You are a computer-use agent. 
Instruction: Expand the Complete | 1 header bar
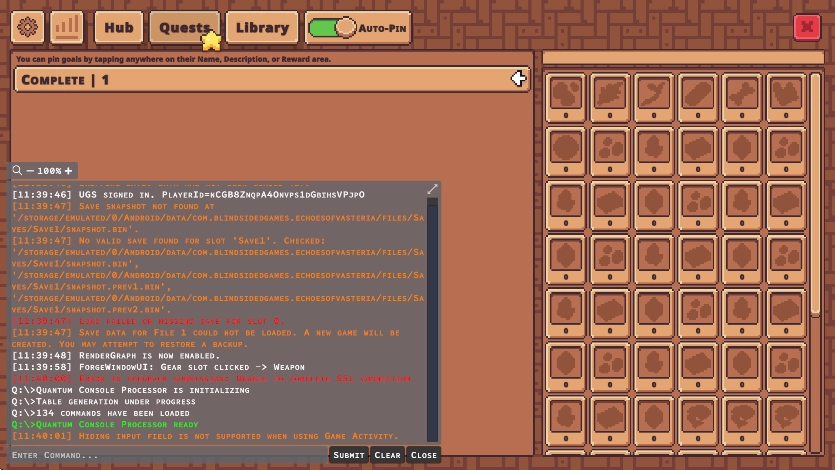260,79
